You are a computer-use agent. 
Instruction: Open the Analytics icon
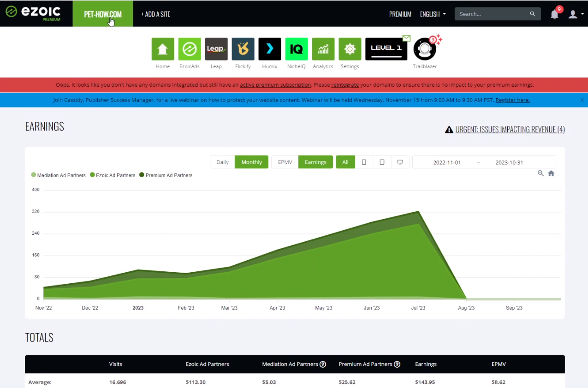323,49
